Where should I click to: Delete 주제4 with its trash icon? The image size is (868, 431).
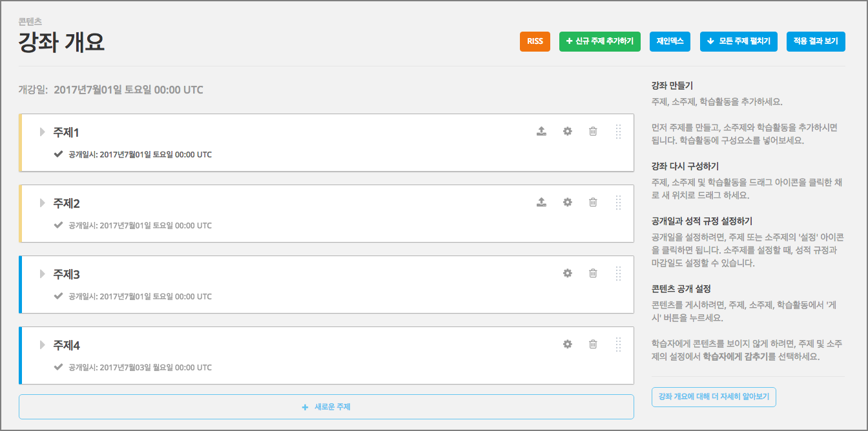pos(593,345)
